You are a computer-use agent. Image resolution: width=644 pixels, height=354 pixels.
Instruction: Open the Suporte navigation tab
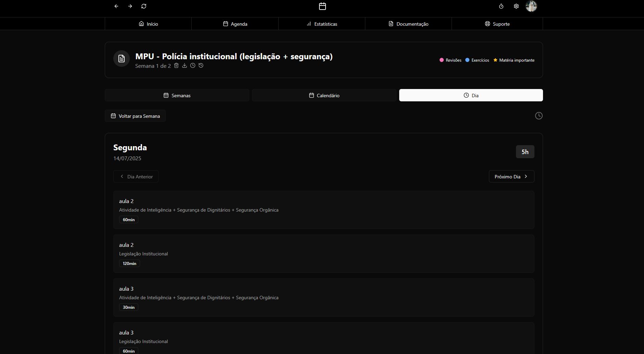(497, 24)
